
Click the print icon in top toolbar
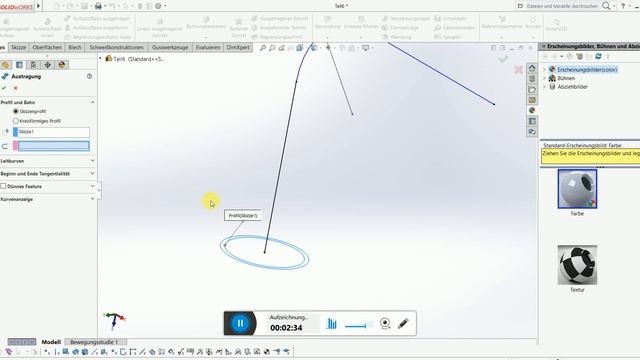click(98, 6)
